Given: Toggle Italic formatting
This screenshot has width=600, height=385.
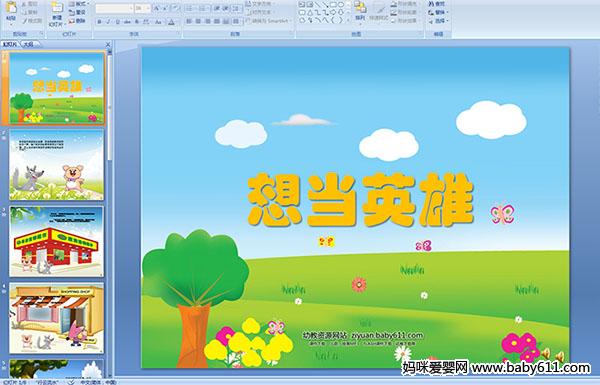Looking at the screenshot, I should pos(108,22).
